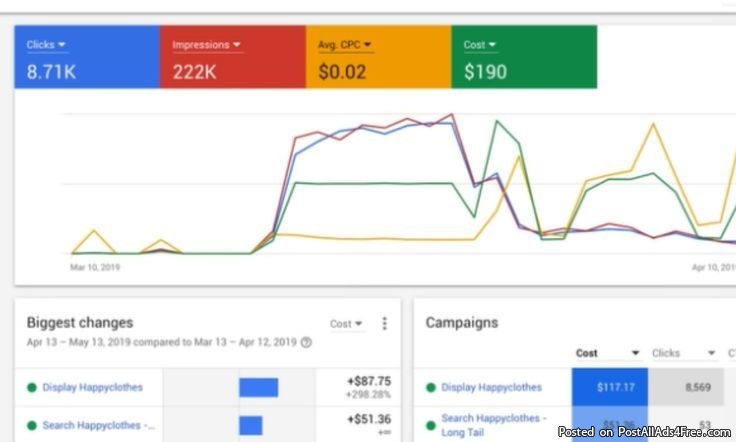Click green status dot beside Display Happyclothes changes

(x=32, y=387)
